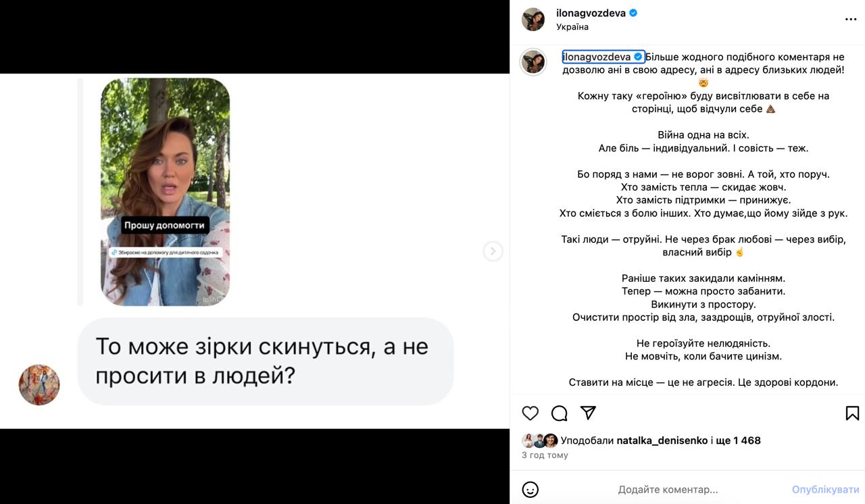The height and width of the screenshot is (504, 865).
Task: Open ilonagvozdeva username link in the caption
Action: coord(597,57)
